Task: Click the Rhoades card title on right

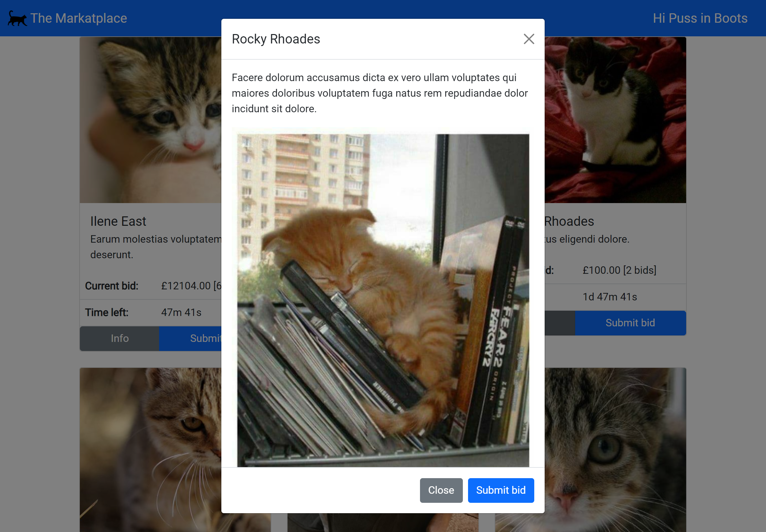Action: pos(569,221)
